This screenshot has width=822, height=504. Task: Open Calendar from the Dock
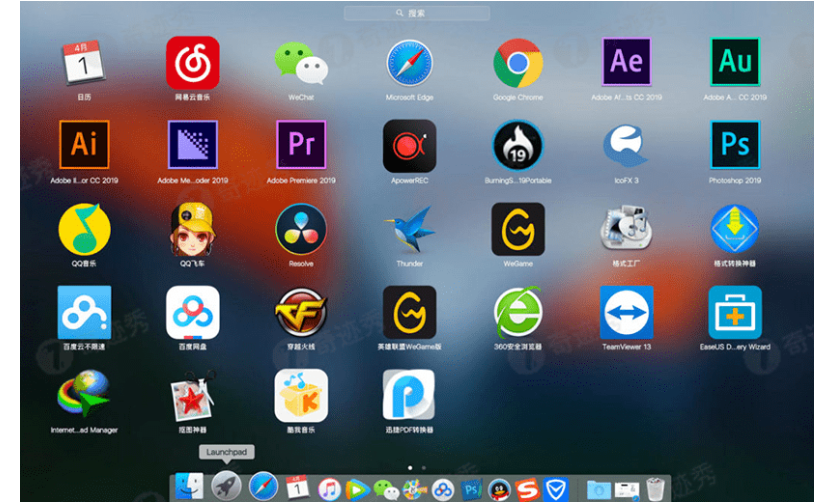[x=297, y=487]
